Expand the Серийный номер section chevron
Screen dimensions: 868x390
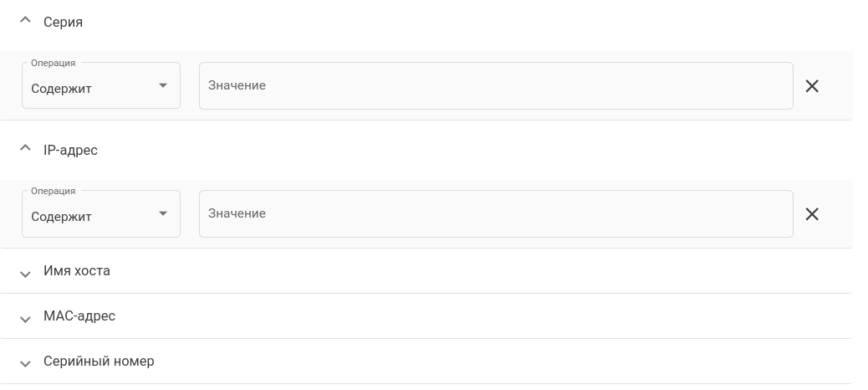click(x=25, y=363)
